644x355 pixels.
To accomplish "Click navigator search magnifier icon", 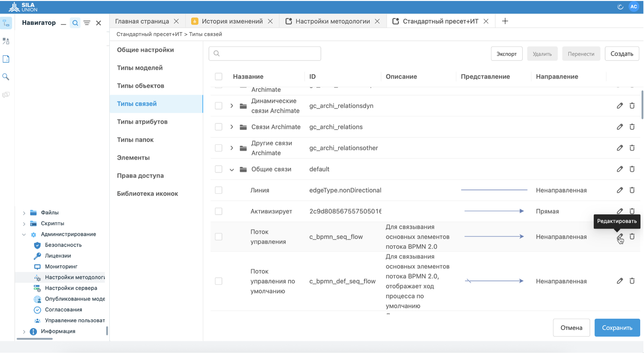I will (75, 23).
